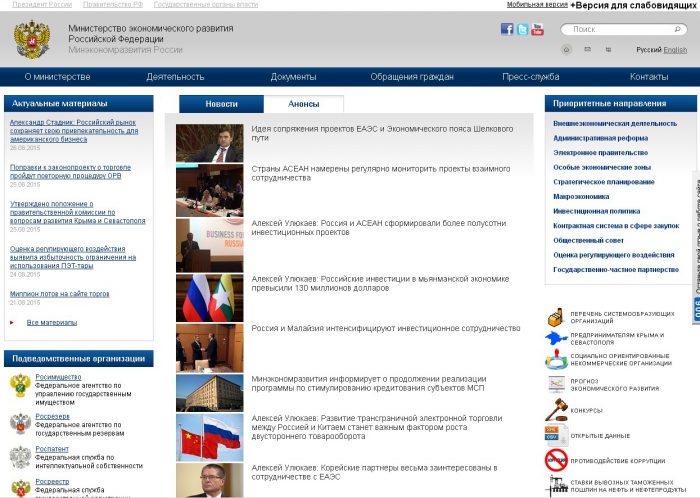Viewport: 700px width, 498px height.
Task: Open Общественный совет link
Action: coord(588,240)
